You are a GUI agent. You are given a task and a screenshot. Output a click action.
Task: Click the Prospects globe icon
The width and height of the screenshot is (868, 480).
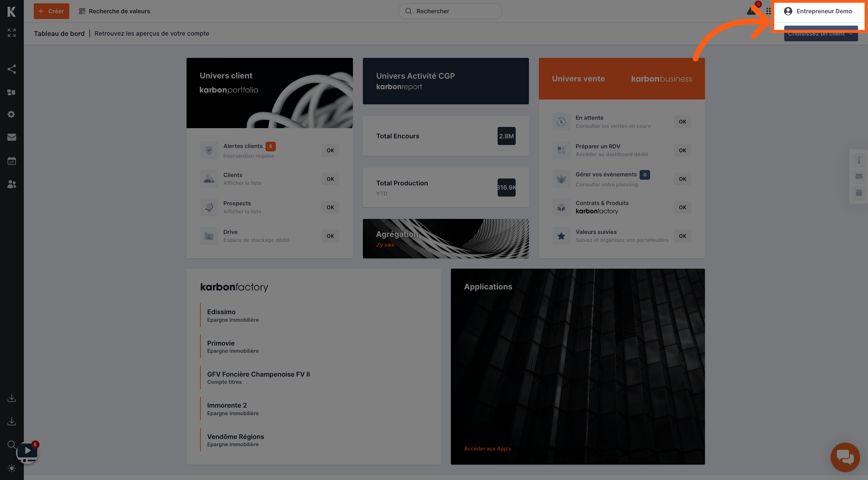pyautogui.click(x=209, y=207)
